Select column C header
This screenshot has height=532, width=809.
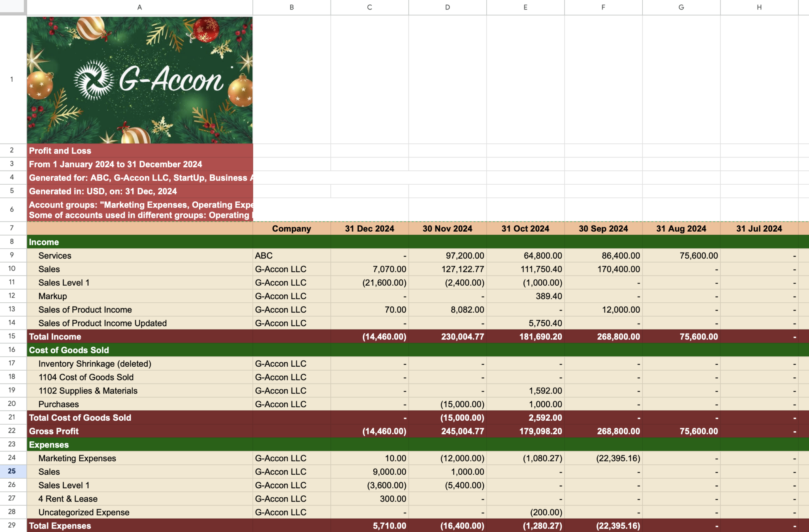369,7
